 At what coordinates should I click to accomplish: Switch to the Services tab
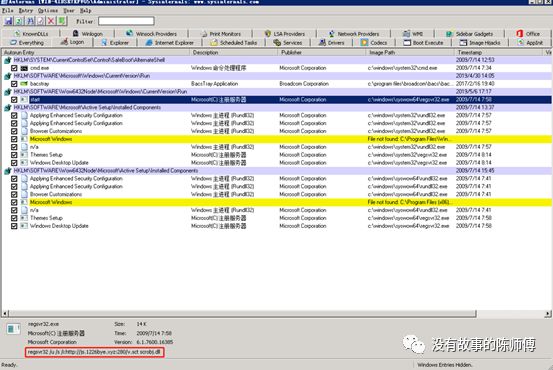[x=288, y=43]
